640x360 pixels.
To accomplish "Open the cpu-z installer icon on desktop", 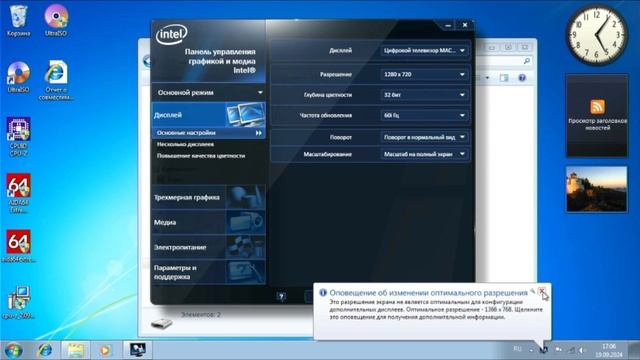I will (18, 302).
